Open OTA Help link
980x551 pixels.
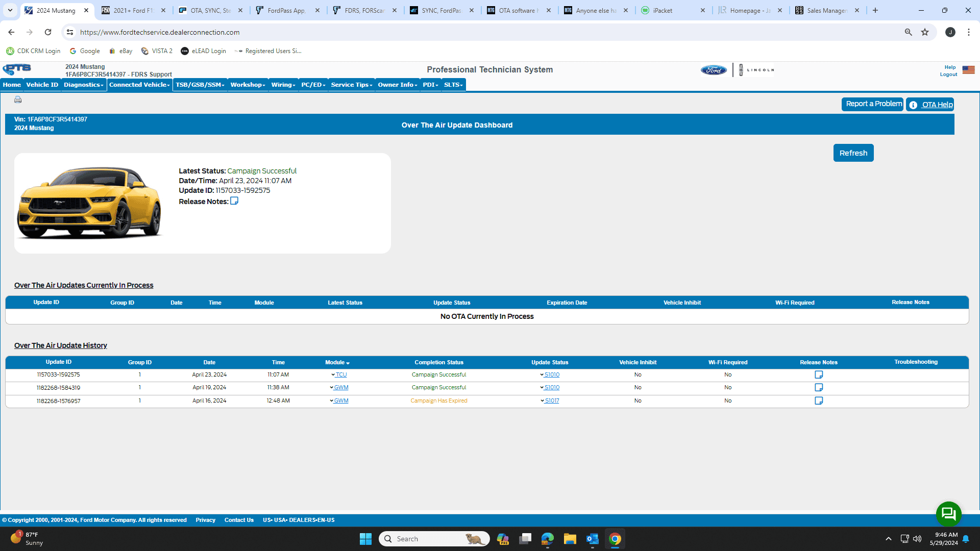pyautogui.click(x=930, y=105)
